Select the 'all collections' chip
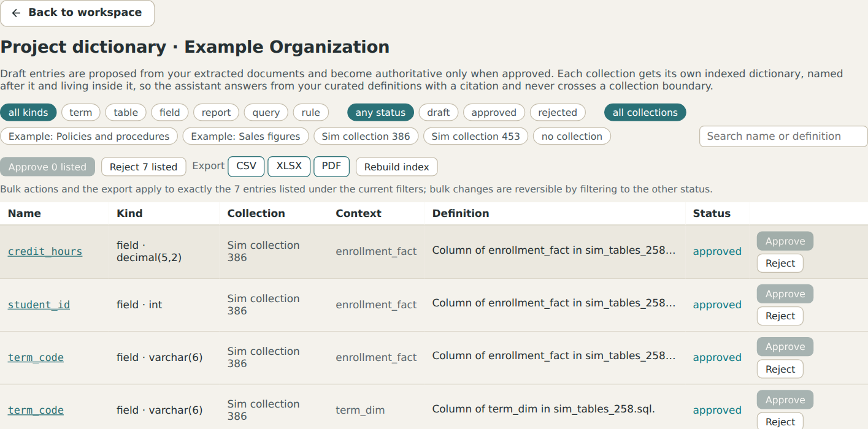 [645, 112]
